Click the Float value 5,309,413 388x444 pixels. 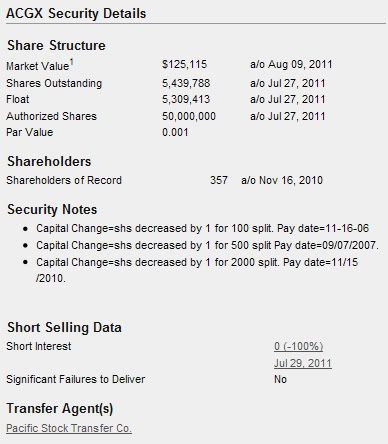(x=186, y=99)
